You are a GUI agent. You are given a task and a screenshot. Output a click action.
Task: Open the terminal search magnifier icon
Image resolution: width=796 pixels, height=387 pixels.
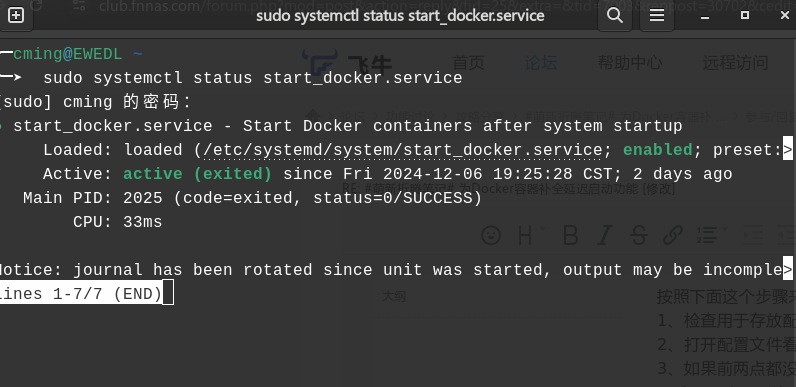coord(615,16)
